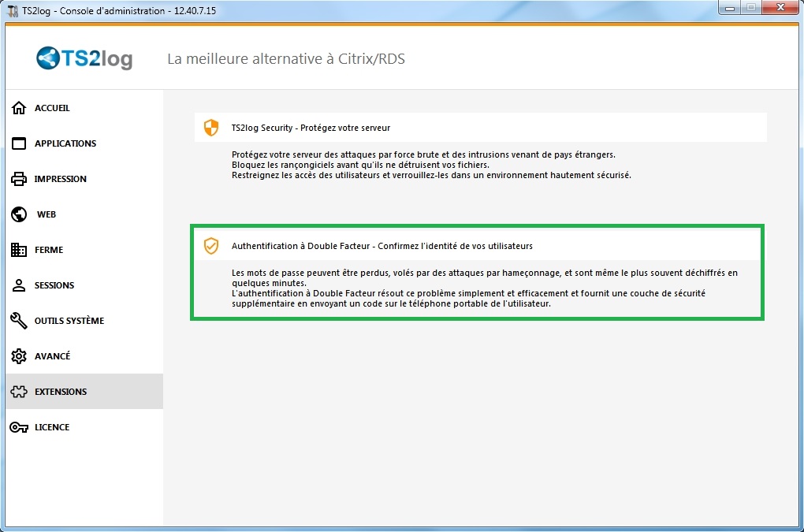This screenshot has height=532, width=804.
Task: Open the FERME menu label
Action: (49, 250)
